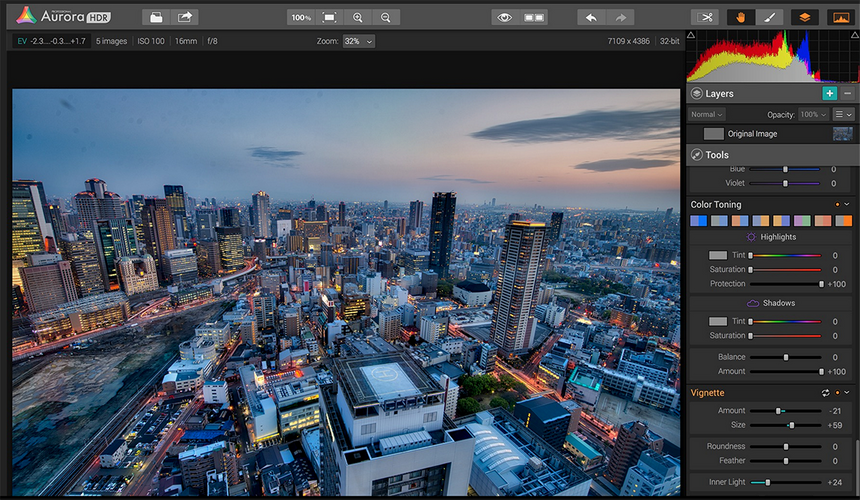Set zoom to 100% button
Viewport: 860px width, 500px height.
point(301,18)
